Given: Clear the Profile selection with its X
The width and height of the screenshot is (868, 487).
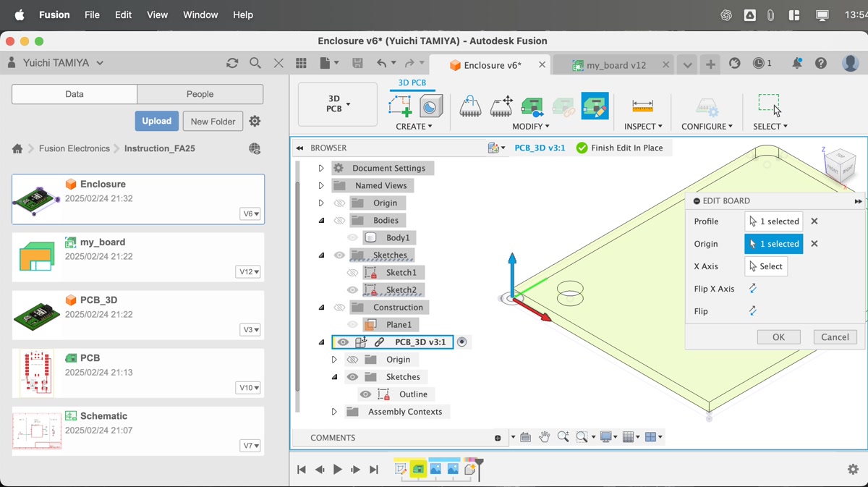Looking at the screenshot, I should (x=814, y=221).
